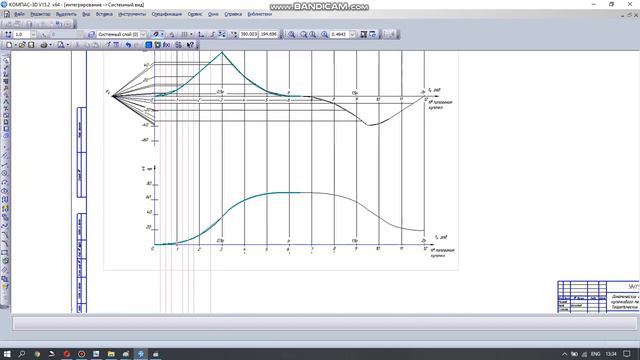The height and width of the screenshot is (360, 640).
Task: Open the blue document manager icon
Action: point(149,45)
